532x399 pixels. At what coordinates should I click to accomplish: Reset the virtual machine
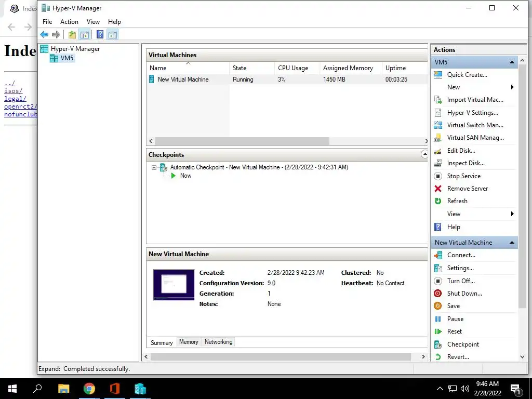[454, 331]
